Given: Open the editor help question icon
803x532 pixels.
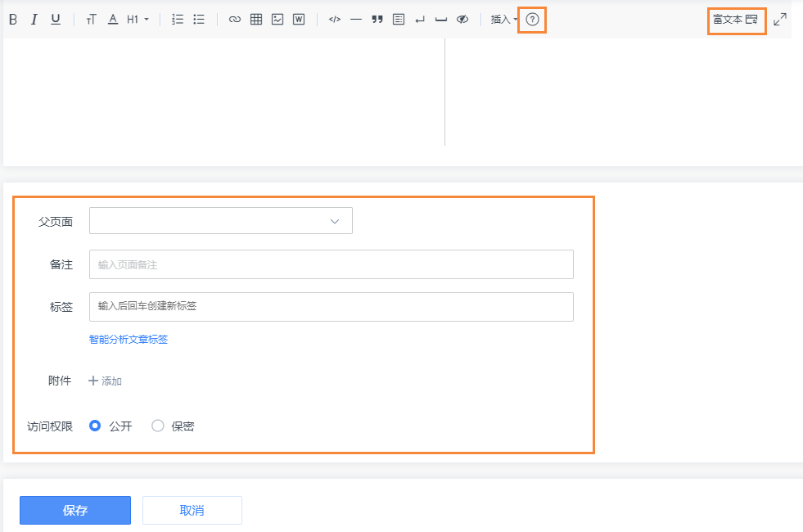Looking at the screenshot, I should pyautogui.click(x=533, y=20).
